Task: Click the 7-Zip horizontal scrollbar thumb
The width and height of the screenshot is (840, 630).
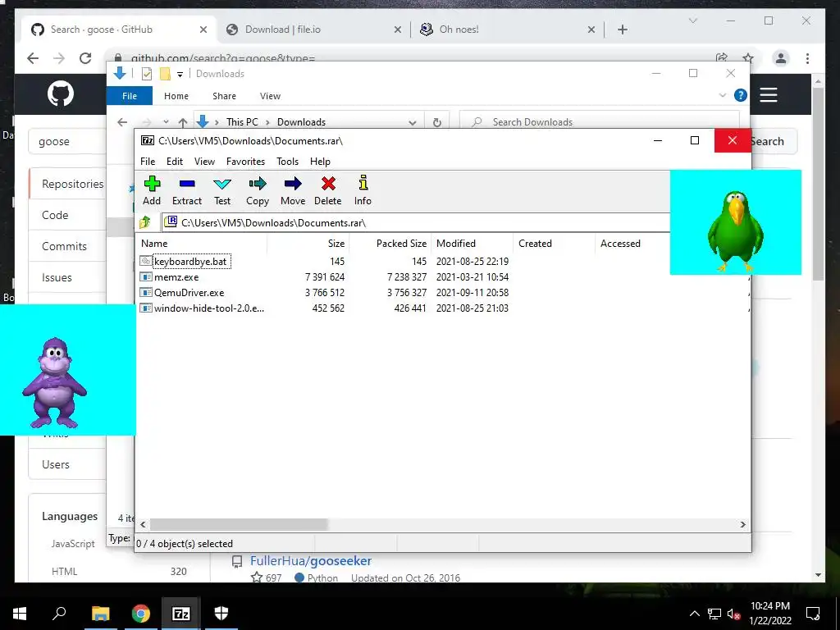Action: point(239,524)
